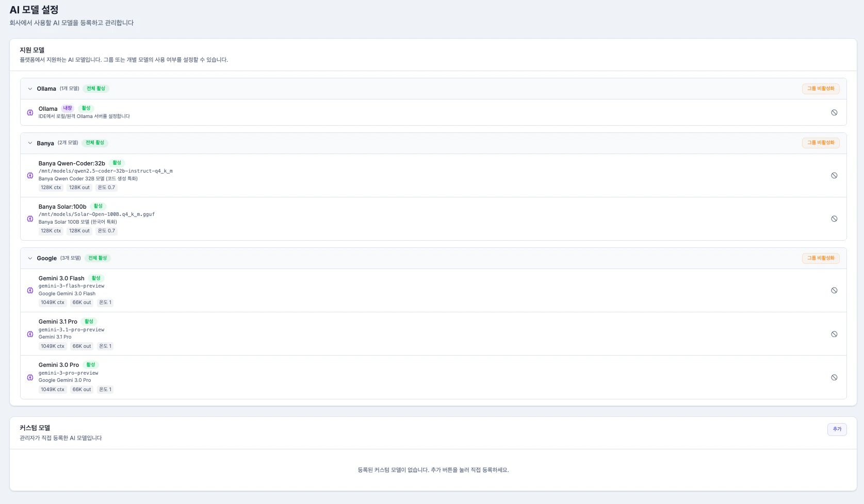The image size is (864, 504).
Task: Disable the Gemini 3.0 Pro model
Action: [834, 377]
